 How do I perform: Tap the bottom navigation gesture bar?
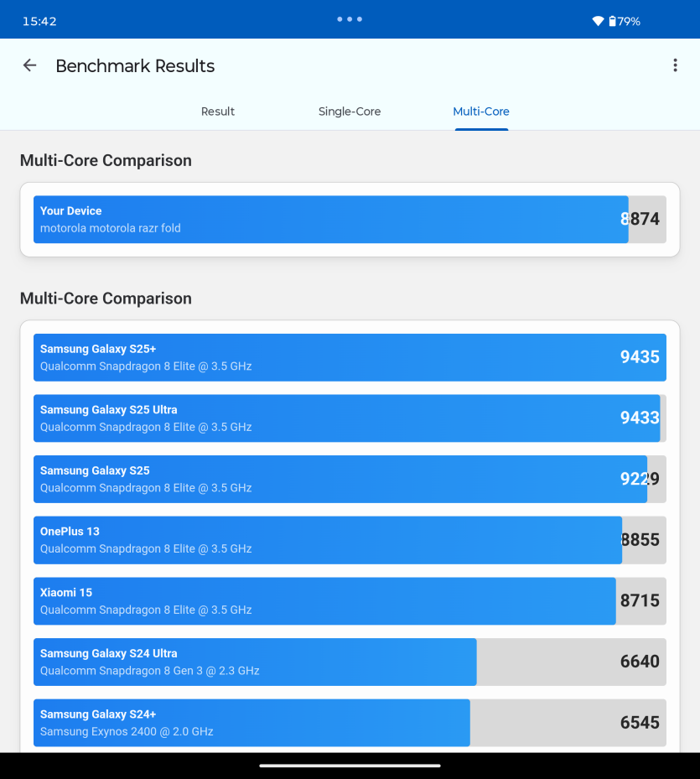tap(350, 766)
